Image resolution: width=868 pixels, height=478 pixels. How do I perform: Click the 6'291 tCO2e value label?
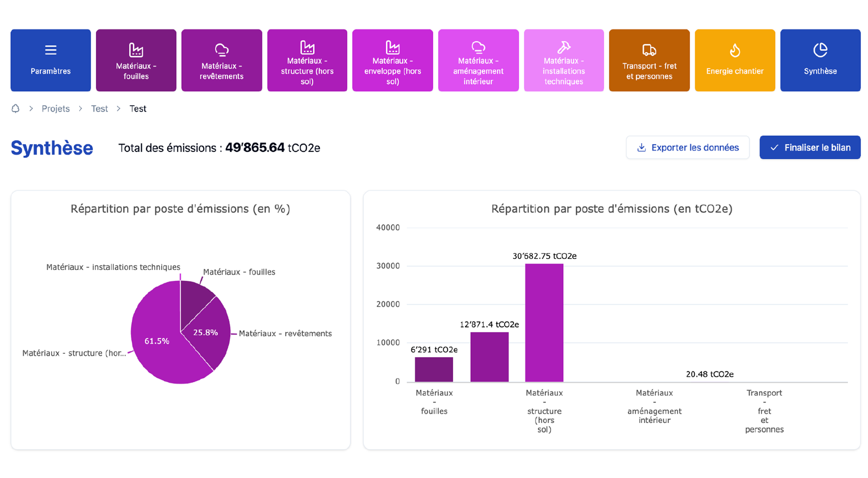point(434,350)
